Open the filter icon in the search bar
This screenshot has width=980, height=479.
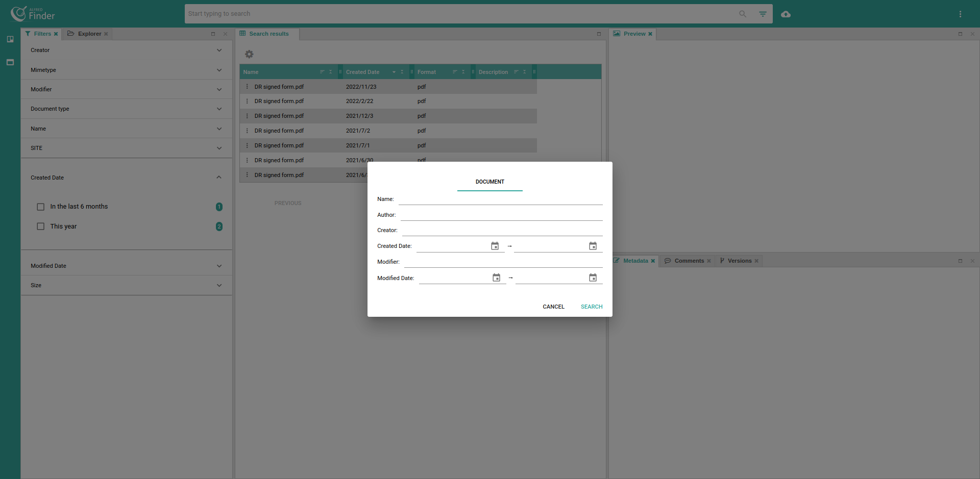point(763,14)
